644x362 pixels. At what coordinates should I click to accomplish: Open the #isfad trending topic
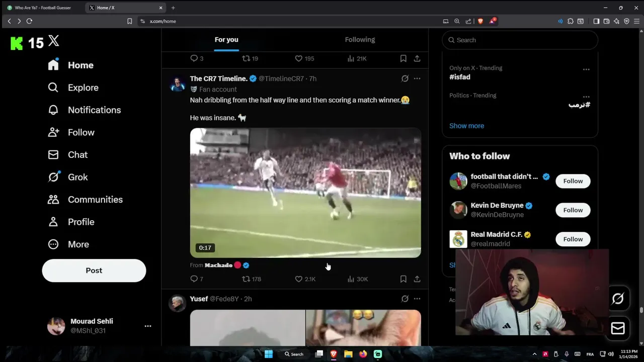[x=460, y=77]
